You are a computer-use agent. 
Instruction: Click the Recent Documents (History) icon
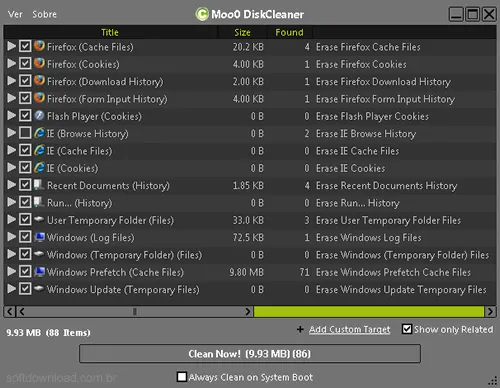(39, 185)
